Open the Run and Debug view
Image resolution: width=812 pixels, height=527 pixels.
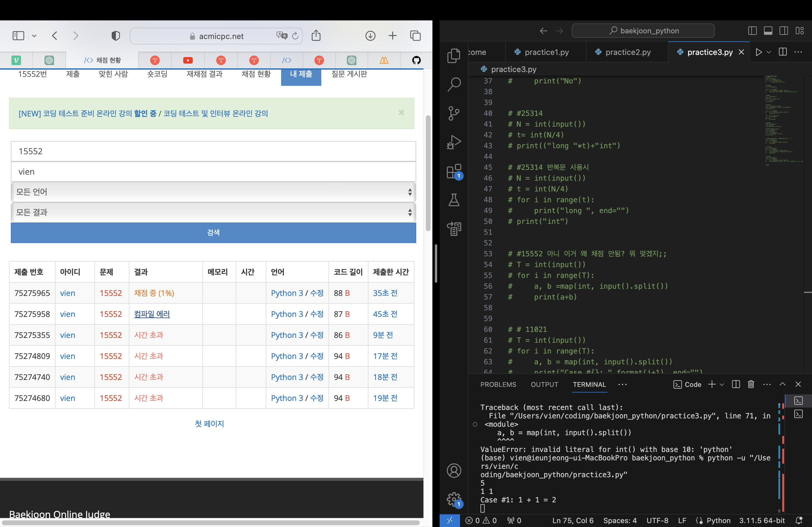click(x=454, y=142)
